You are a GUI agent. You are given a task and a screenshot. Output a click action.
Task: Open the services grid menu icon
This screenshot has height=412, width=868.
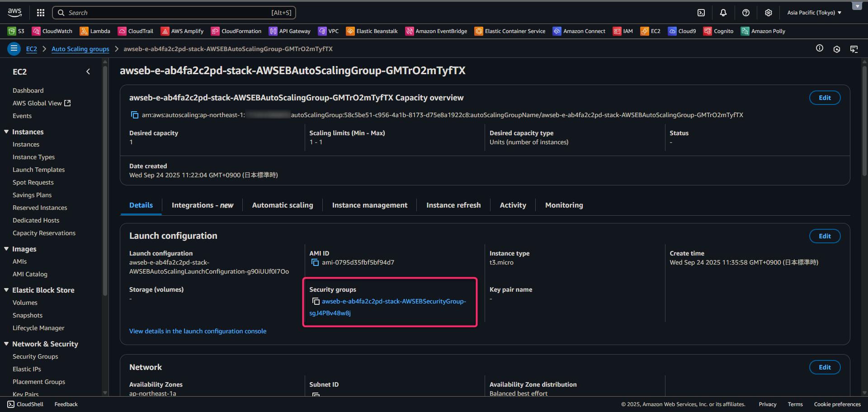click(x=41, y=13)
